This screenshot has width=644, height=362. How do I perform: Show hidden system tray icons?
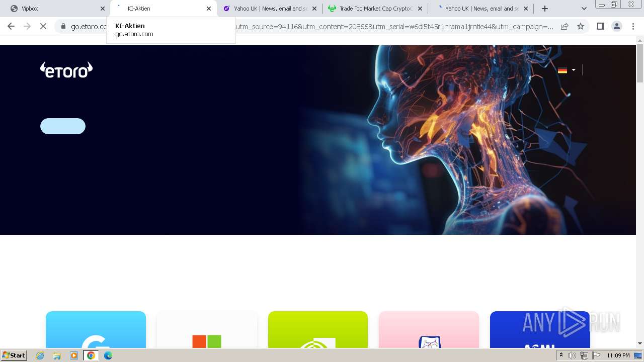coord(561,355)
